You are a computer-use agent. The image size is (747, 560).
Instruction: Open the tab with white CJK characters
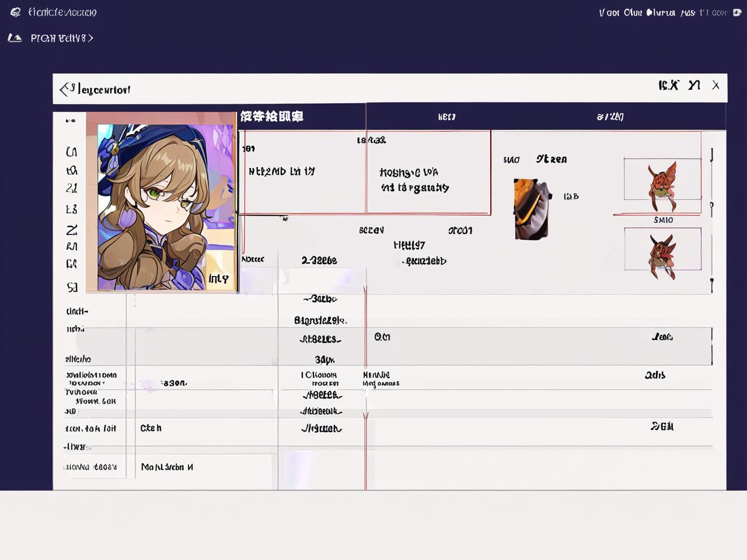pos(271,116)
